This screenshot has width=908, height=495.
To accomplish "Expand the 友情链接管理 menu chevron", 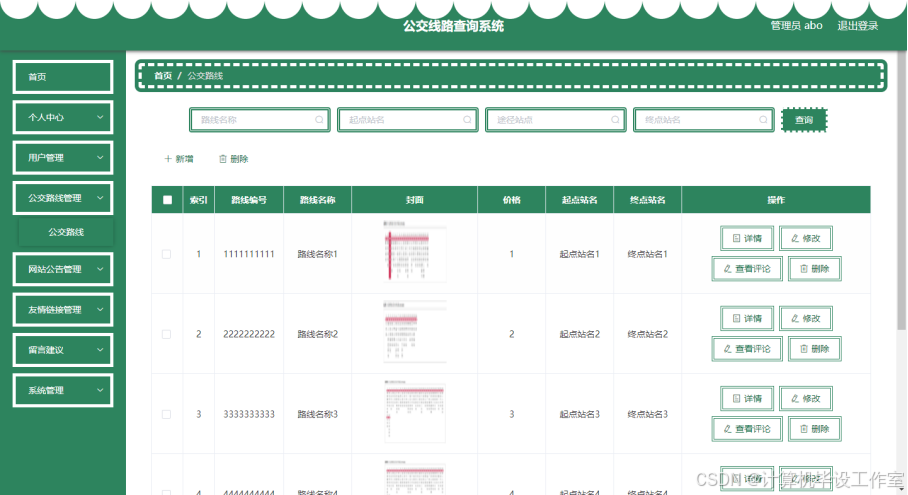I will tap(100, 310).
